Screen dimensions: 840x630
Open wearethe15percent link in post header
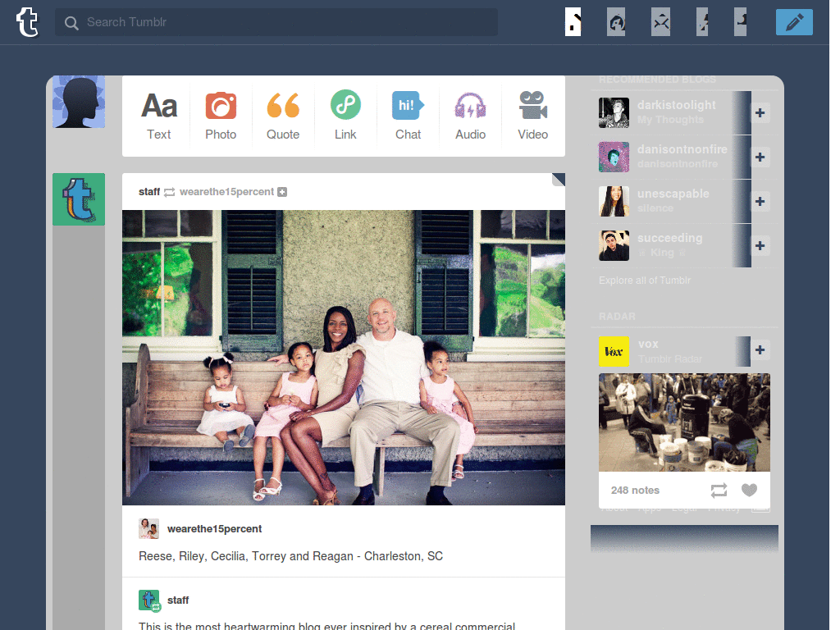226,192
